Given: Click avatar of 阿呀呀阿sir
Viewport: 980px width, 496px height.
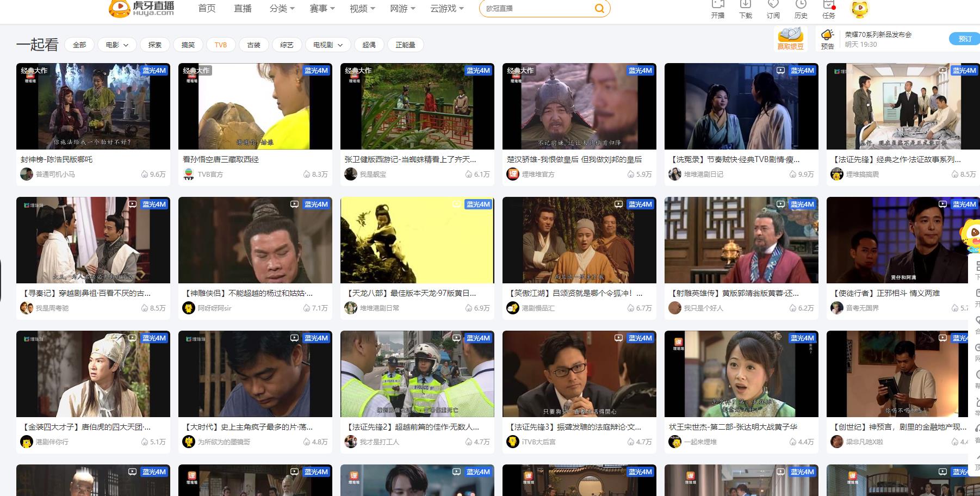Looking at the screenshot, I should (189, 308).
